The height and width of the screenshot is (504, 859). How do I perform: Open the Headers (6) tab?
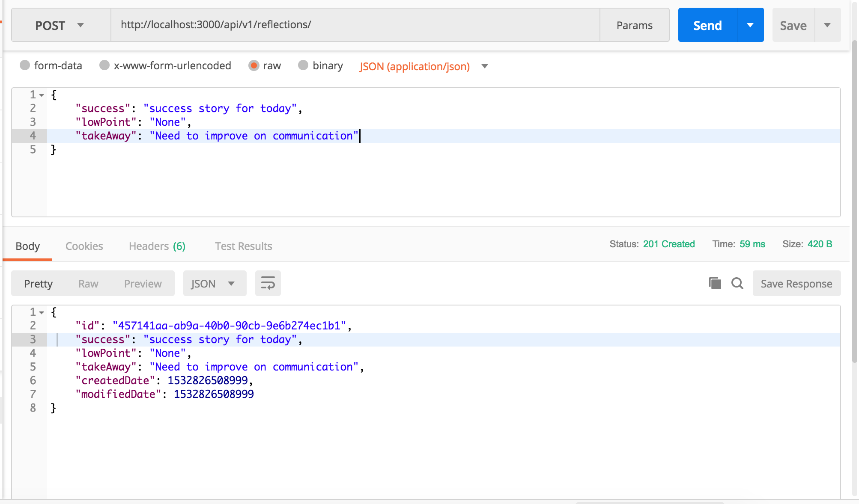click(x=157, y=246)
